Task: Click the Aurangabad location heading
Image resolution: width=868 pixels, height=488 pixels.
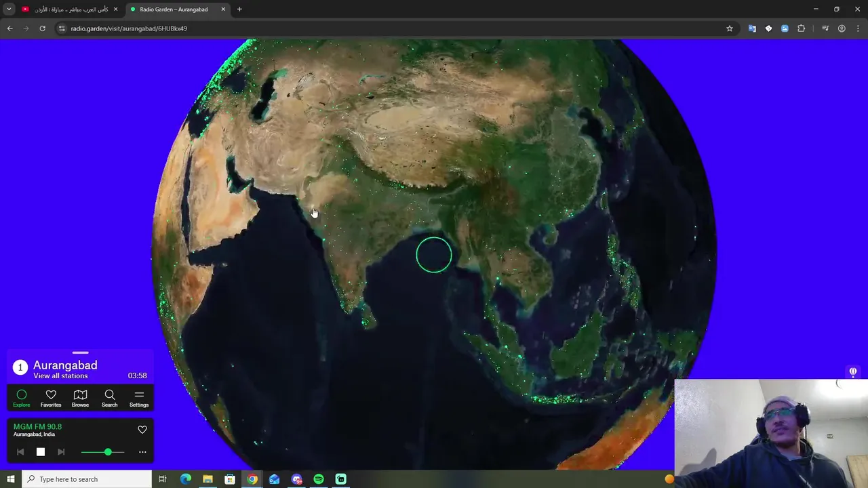Action: [65, 365]
